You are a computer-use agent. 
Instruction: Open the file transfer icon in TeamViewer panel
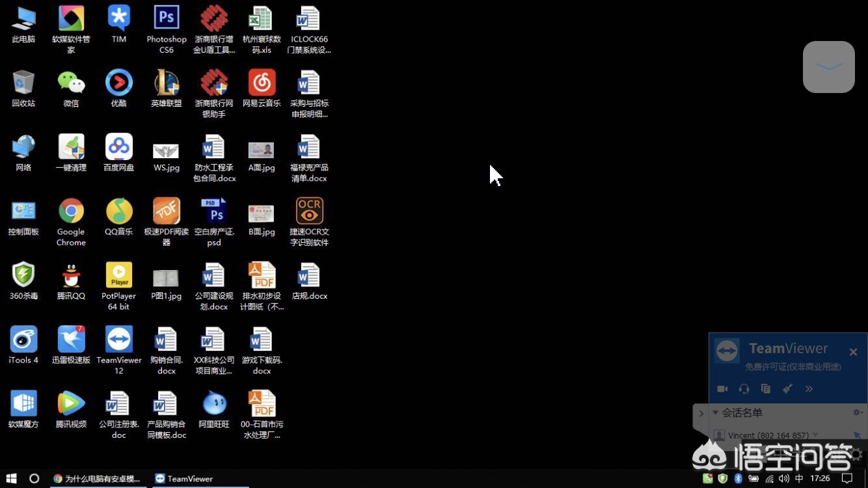[x=766, y=388]
